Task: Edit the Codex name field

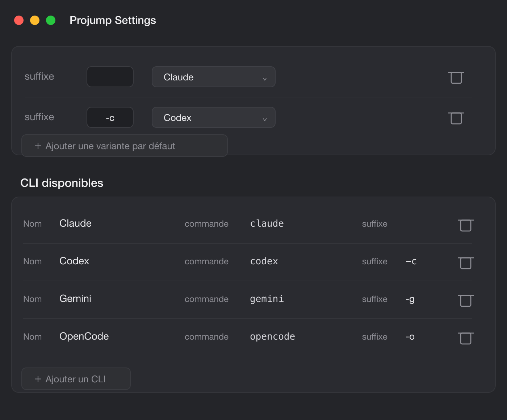Action: (x=74, y=261)
